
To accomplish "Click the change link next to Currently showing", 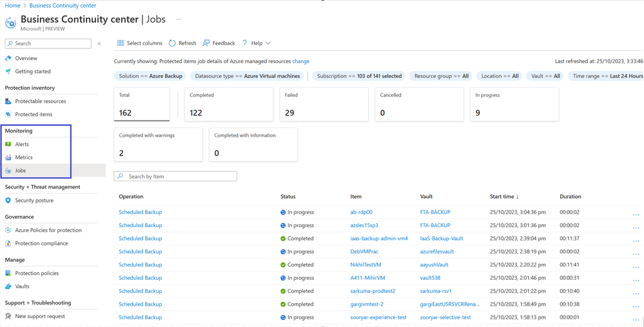I will (x=300, y=61).
